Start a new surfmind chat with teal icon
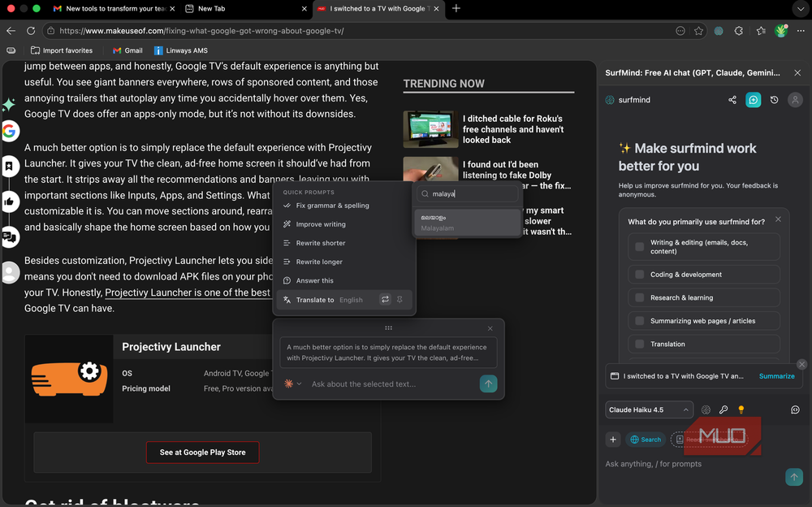 pos(753,100)
